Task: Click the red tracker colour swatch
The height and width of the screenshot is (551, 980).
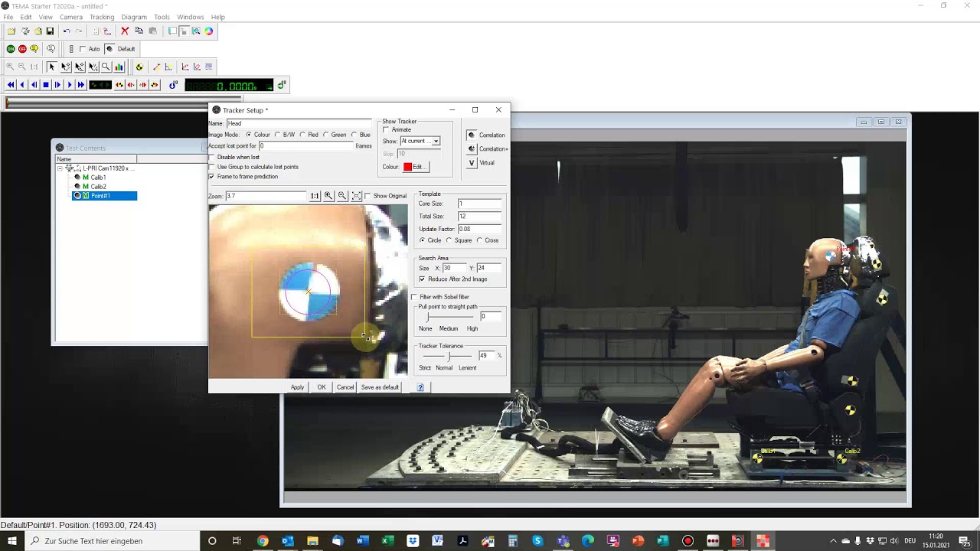Action: (407, 167)
